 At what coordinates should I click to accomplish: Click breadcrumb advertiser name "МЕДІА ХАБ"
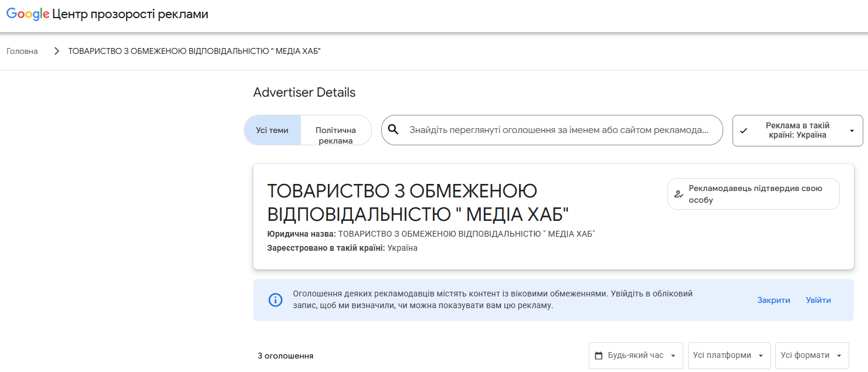click(x=195, y=51)
